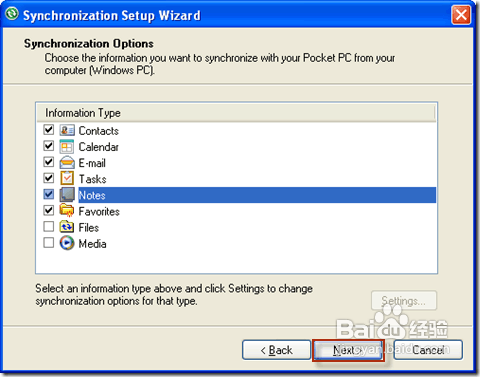Go to previous step with Back button
The width and height of the screenshot is (480, 377).
tap(276, 350)
